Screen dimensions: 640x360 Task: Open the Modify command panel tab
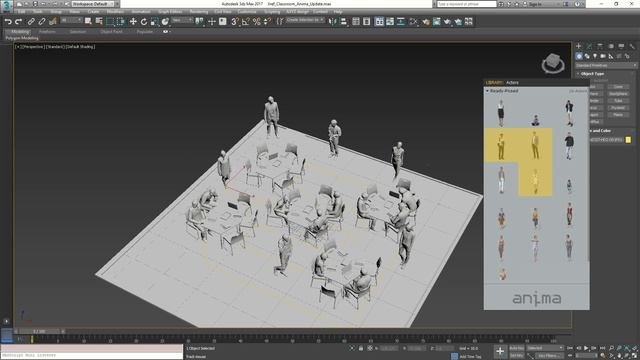[589, 46]
